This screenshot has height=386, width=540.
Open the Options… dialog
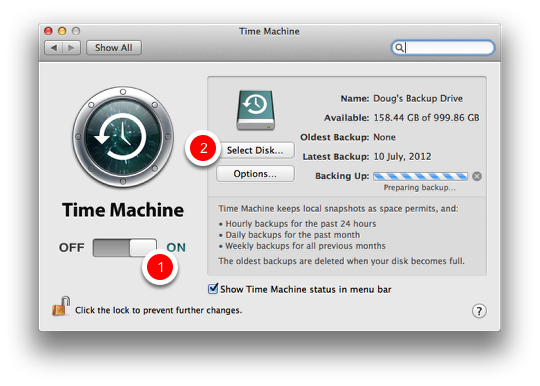pos(255,174)
